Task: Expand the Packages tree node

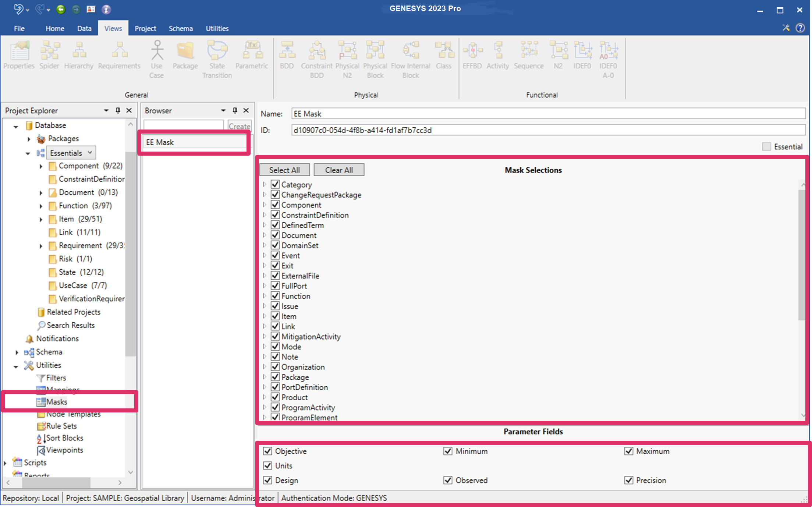Action: (x=29, y=139)
